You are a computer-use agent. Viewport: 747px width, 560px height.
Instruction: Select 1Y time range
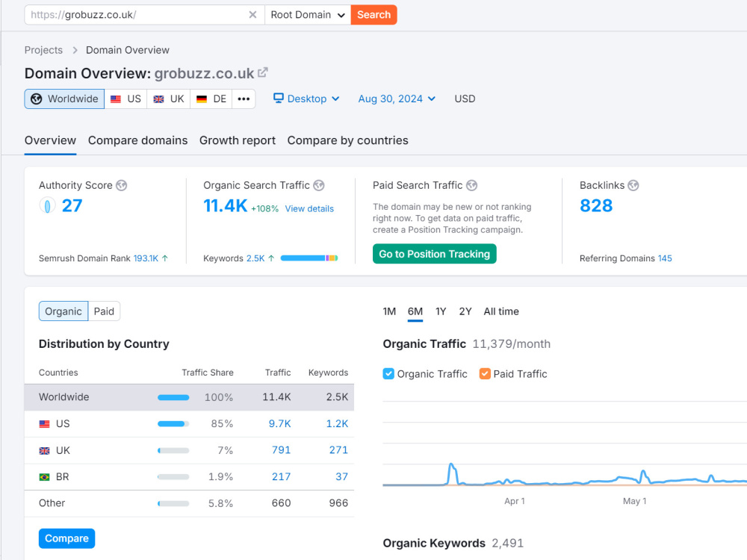tap(441, 311)
